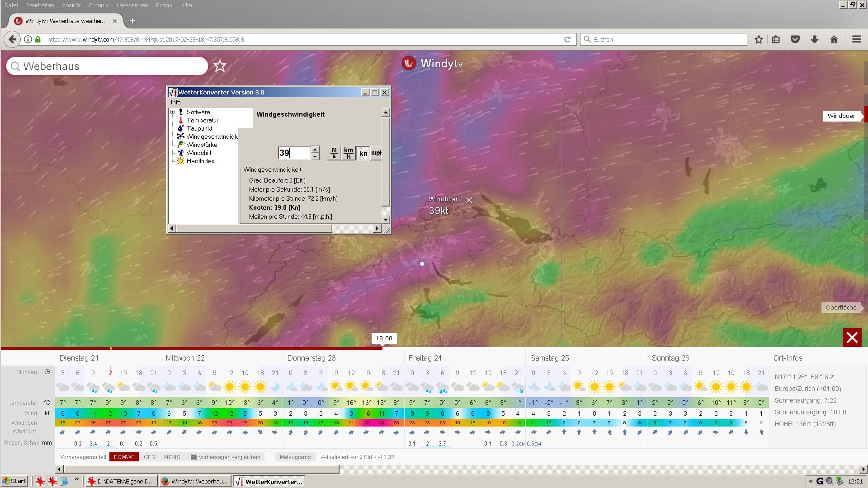Select km/h unit button in WetterKonverter
The height and width of the screenshot is (488, 868).
[x=348, y=153]
